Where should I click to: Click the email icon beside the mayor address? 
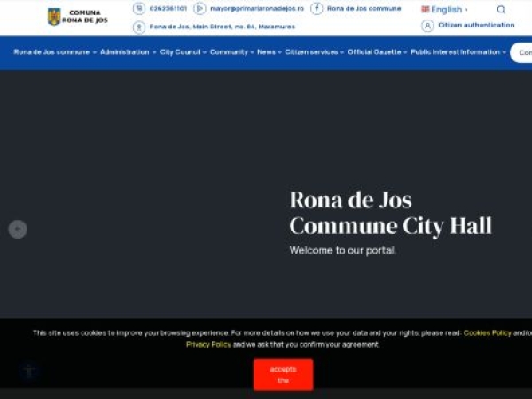[199, 9]
